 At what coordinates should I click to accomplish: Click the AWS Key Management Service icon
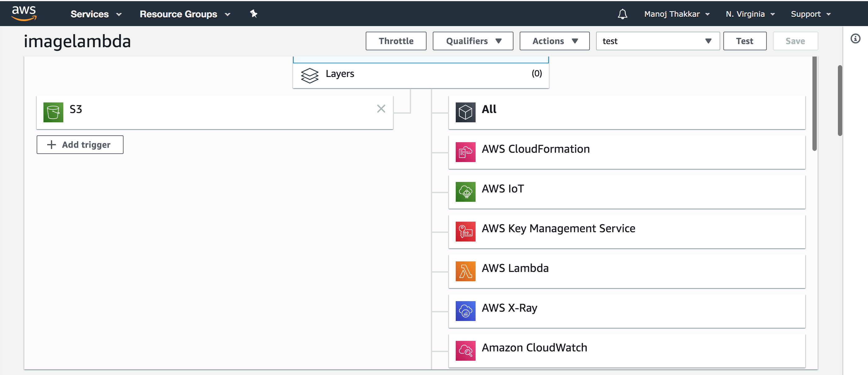click(465, 232)
